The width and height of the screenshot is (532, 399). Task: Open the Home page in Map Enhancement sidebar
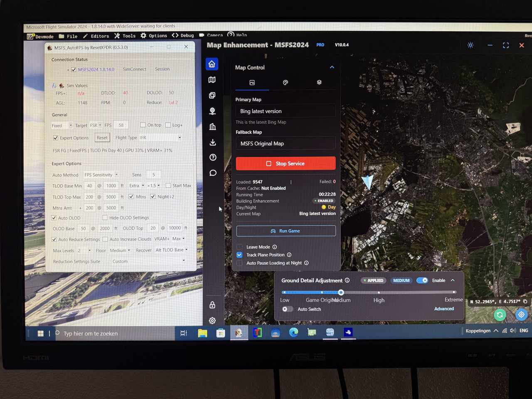pos(212,64)
